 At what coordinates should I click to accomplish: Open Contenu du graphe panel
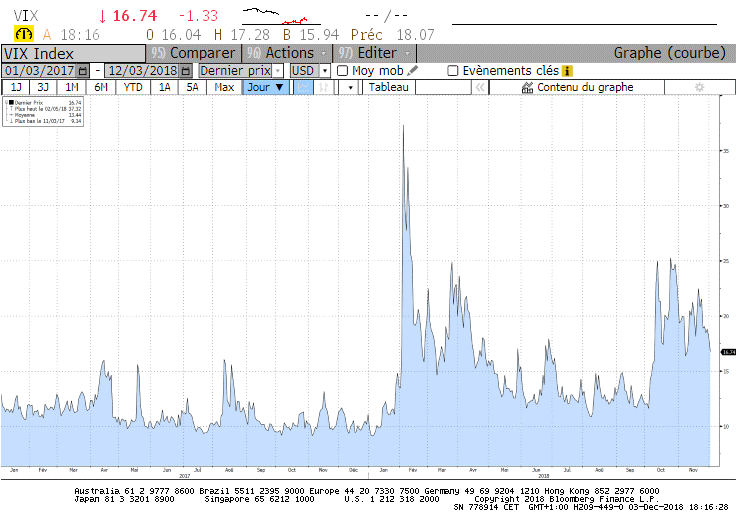point(577,87)
